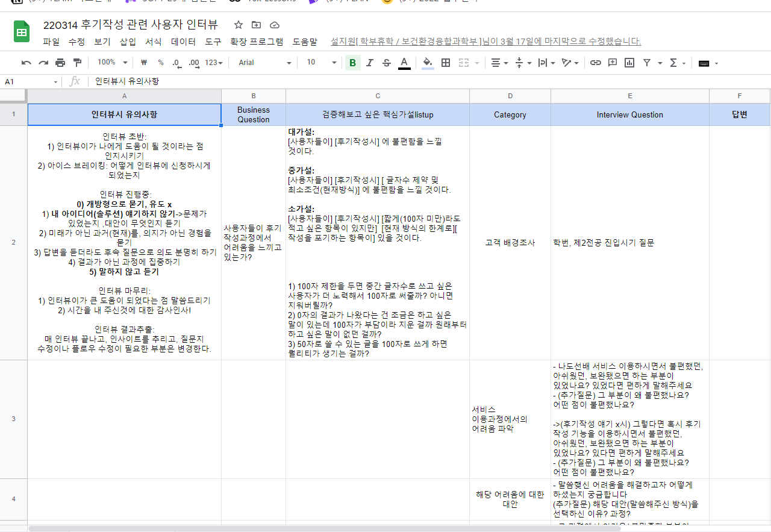Click the document title field
771x532 pixels.
(131, 25)
